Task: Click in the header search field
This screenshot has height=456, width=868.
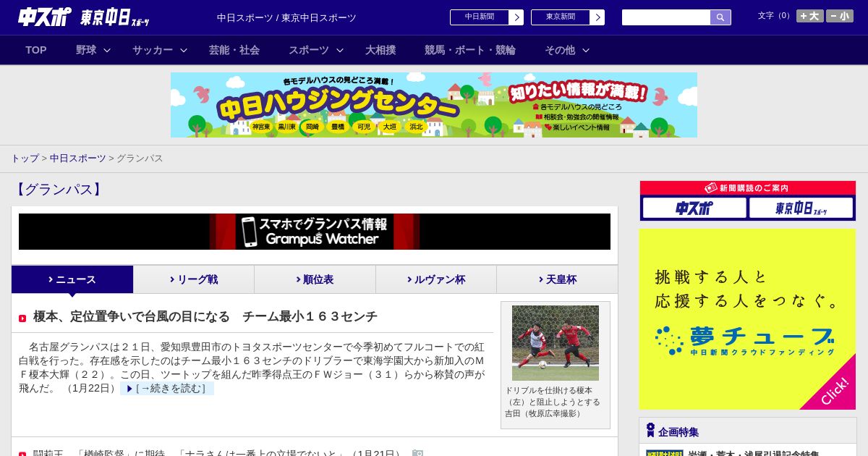Action: click(x=666, y=17)
